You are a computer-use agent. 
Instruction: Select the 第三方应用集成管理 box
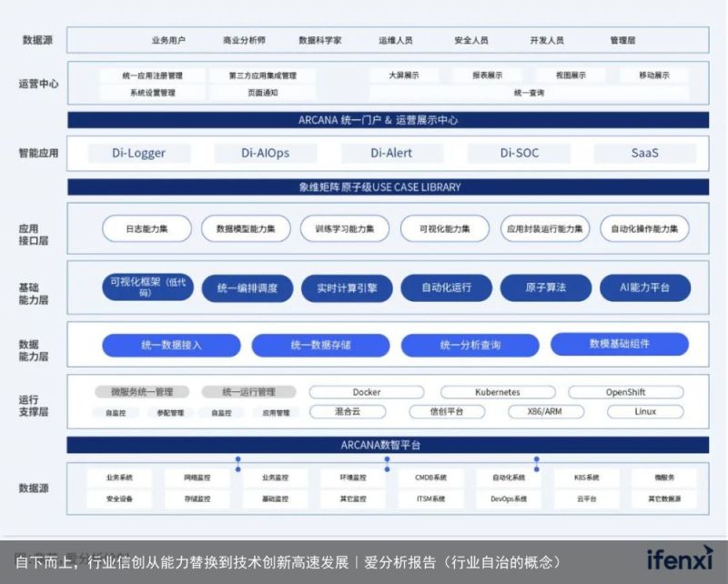262,76
